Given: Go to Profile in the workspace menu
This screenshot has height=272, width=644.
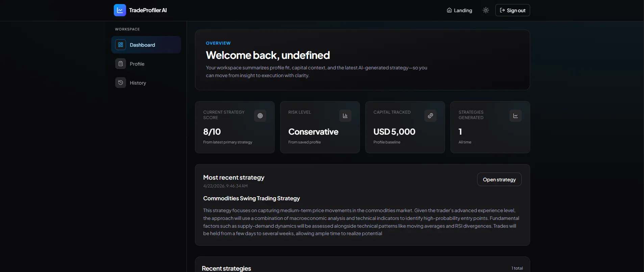Looking at the screenshot, I should (146, 64).
